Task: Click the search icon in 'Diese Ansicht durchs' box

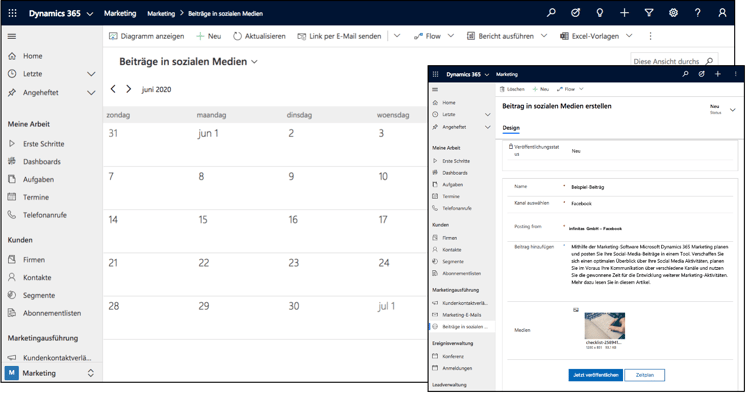Action: pyautogui.click(x=709, y=61)
